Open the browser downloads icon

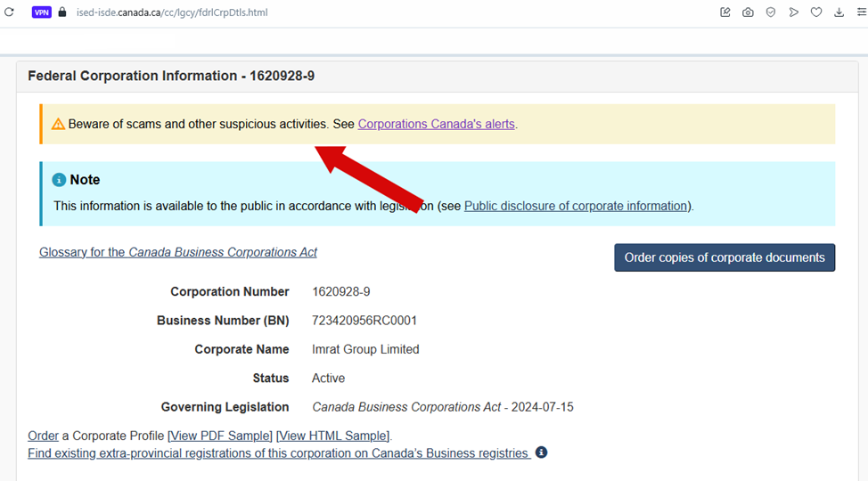(x=839, y=12)
